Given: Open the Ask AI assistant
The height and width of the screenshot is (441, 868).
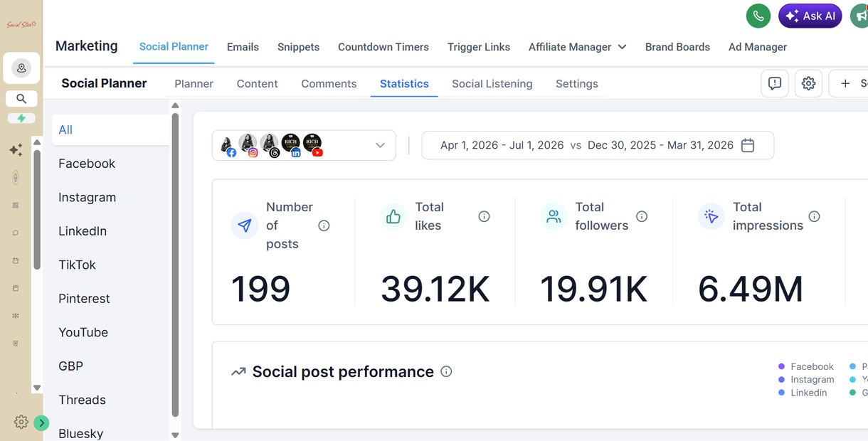Looking at the screenshot, I should point(810,16).
